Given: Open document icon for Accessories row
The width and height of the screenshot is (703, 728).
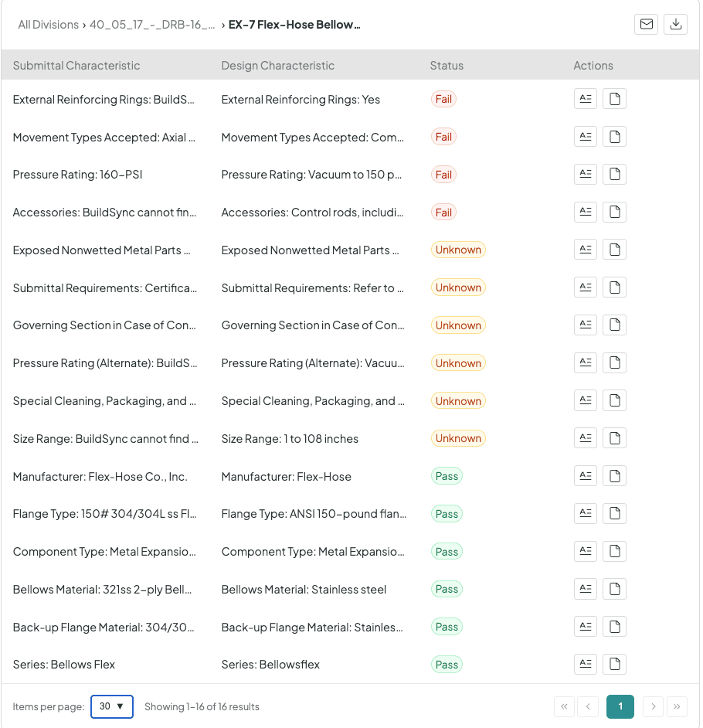Looking at the screenshot, I should click(x=614, y=213).
